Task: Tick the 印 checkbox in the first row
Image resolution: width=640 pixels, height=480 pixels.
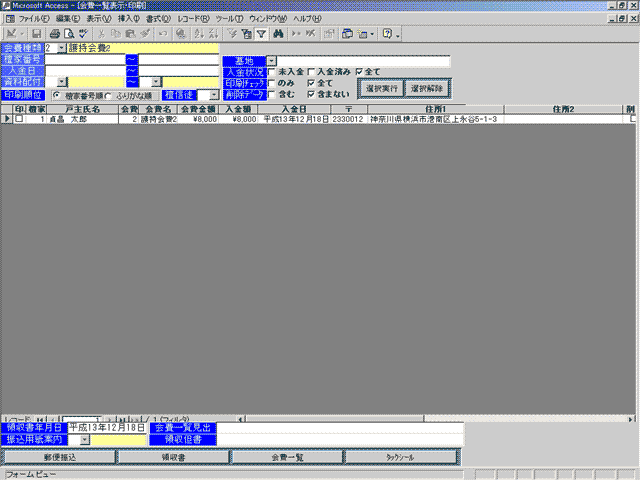Action: pos(19,119)
